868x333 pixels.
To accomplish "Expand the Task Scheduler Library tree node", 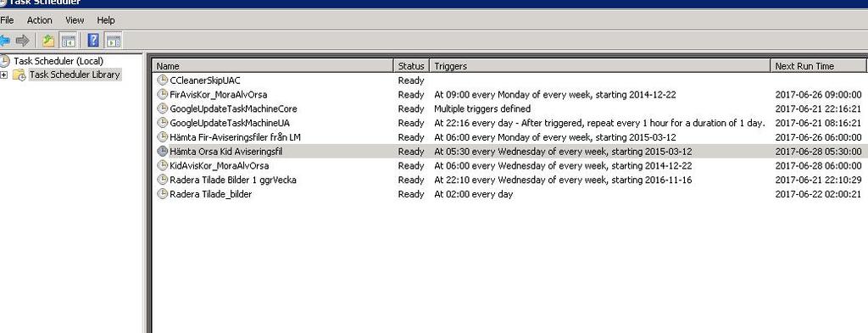I will (4, 75).
